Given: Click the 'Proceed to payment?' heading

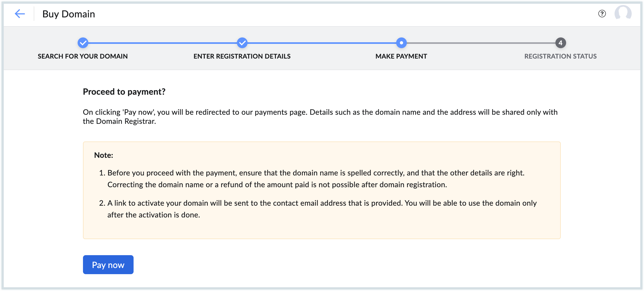Looking at the screenshot, I should [124, 92].
